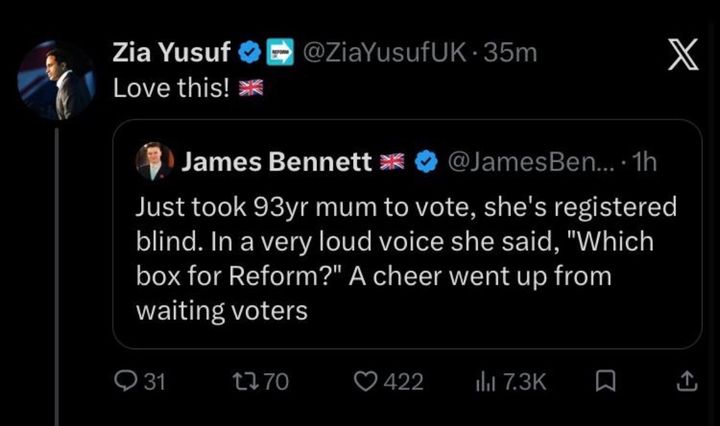Repost this tweet with retweet icon
Image resolution: width=720 pixels, height=426 pixels.
(246, 381)
